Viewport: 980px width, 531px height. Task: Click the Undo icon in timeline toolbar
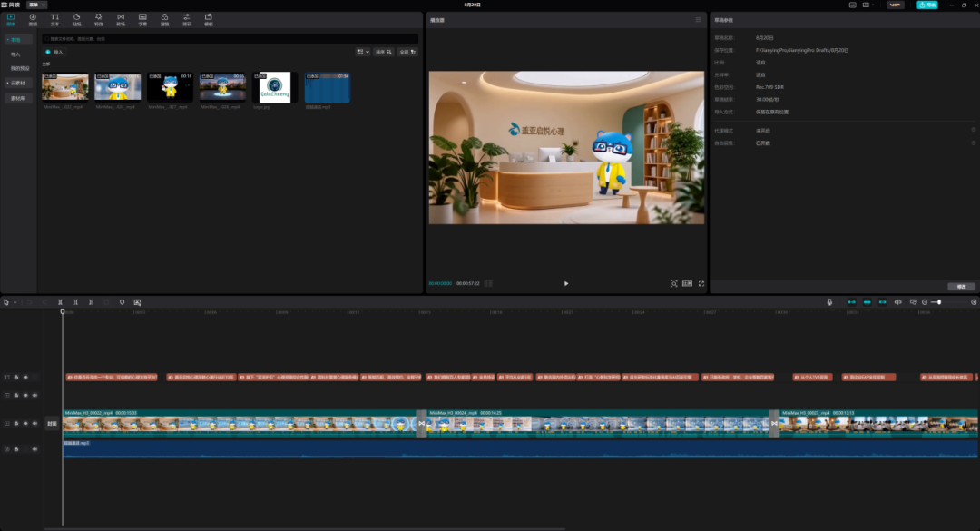29,302
